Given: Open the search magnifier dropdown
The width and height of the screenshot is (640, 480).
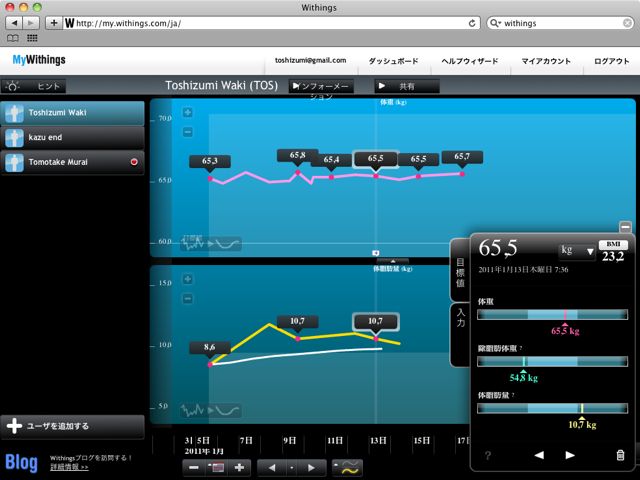Looking at the screenshot, I should 495,23.
